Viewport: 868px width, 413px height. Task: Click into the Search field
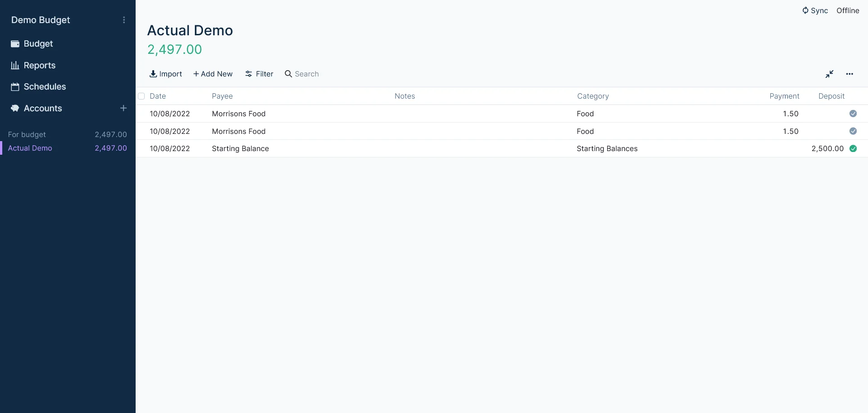(307, 74)
